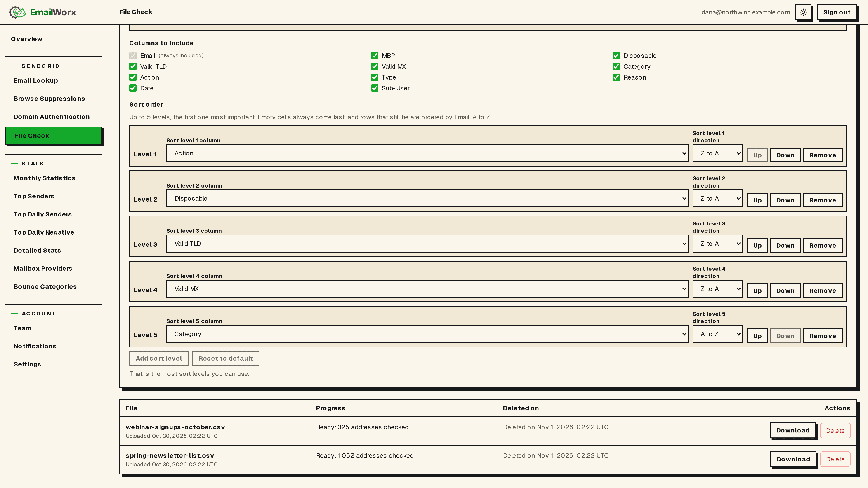Move Level 2 sort Up

(x=757, y=200)
